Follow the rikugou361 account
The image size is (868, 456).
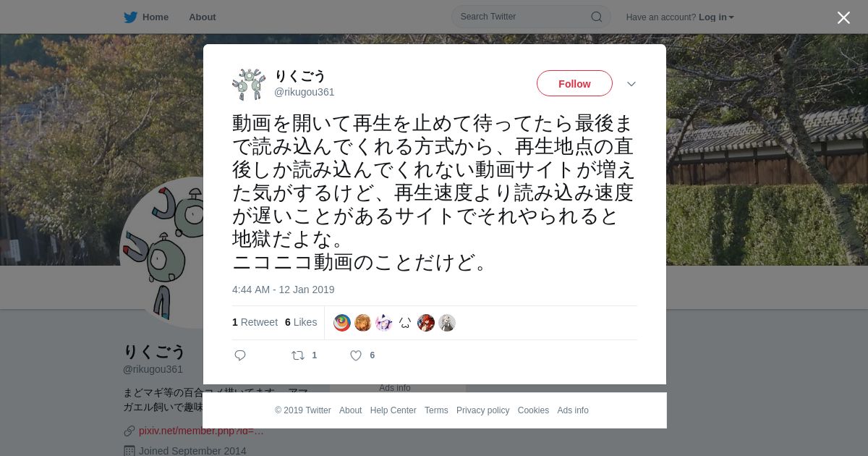point(574,83)
